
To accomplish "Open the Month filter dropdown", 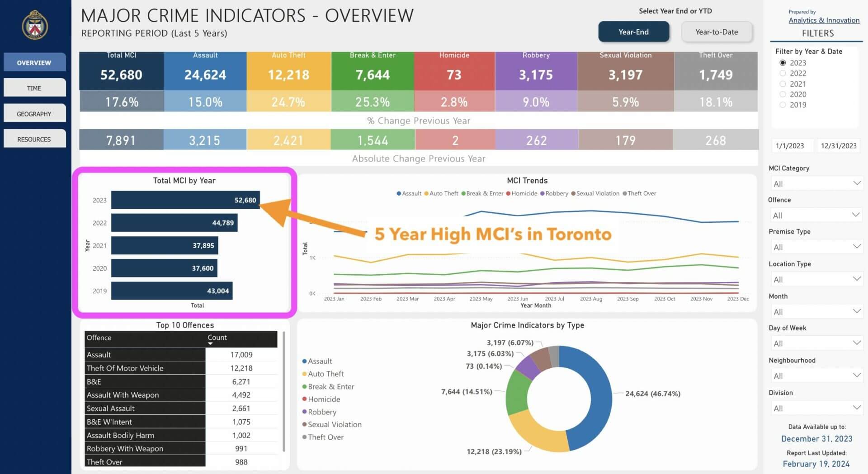I will pos(816,311).
